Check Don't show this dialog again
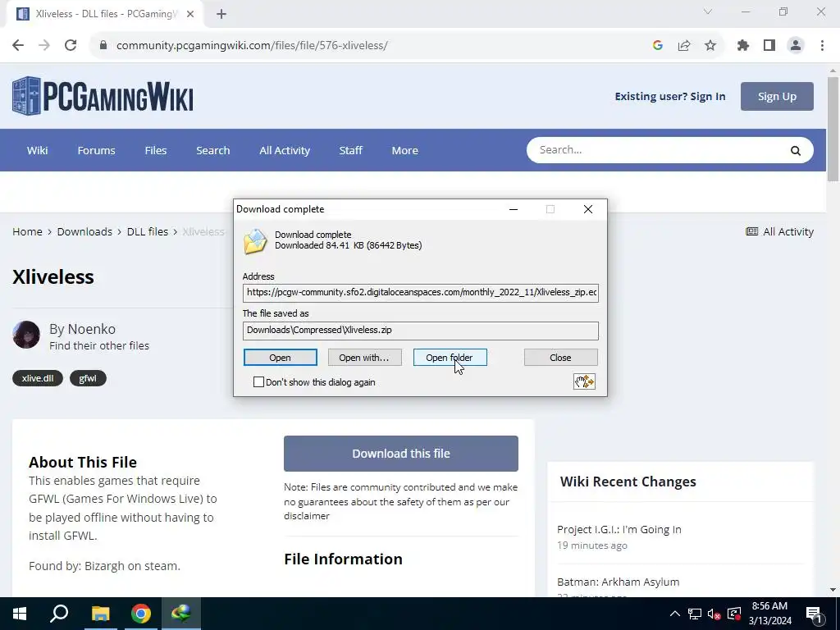This screenshot has width=840, height=630. click(x=258, y=382)
